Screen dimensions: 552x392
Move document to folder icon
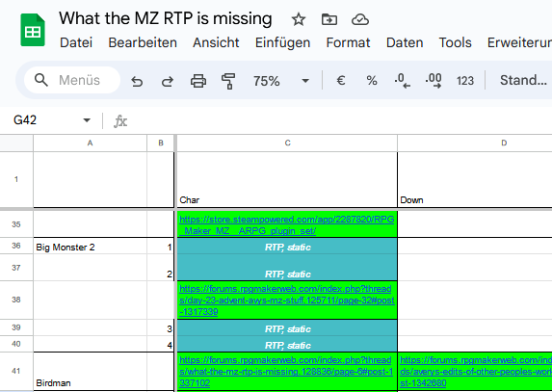tap(329, 19)
